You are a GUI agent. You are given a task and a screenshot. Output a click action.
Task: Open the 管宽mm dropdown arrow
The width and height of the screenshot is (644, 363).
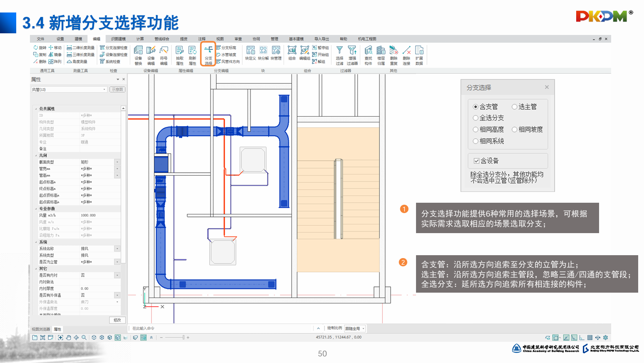(x=117, y=169)
